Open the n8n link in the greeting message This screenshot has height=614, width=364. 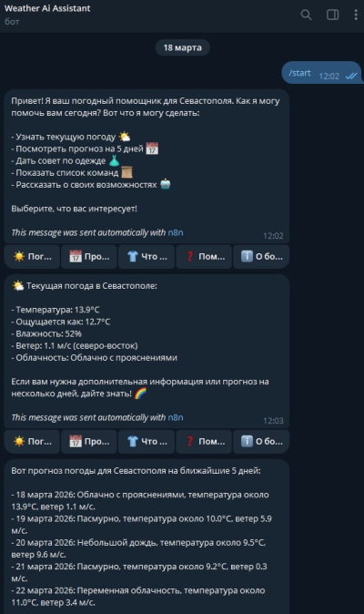176,232
